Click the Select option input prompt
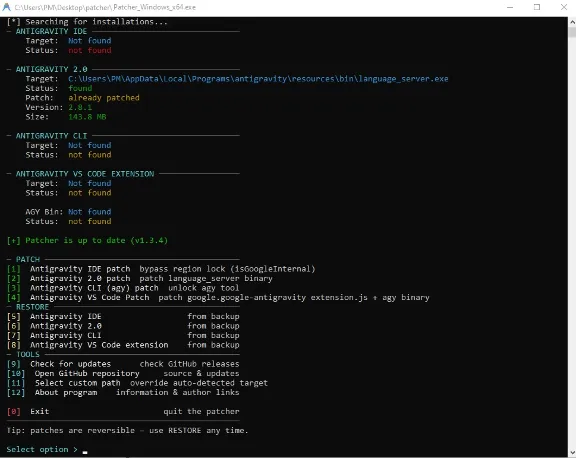This screenshot has width=576, height=458. tap(47, 450)
